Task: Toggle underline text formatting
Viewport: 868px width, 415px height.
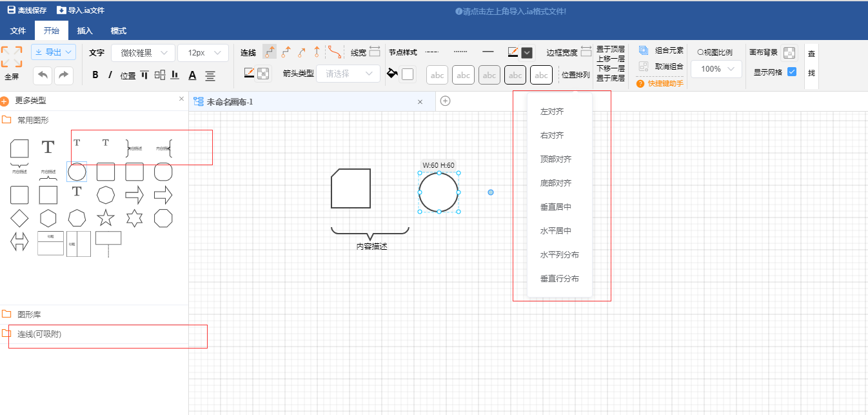Action: tap(192, 75)
